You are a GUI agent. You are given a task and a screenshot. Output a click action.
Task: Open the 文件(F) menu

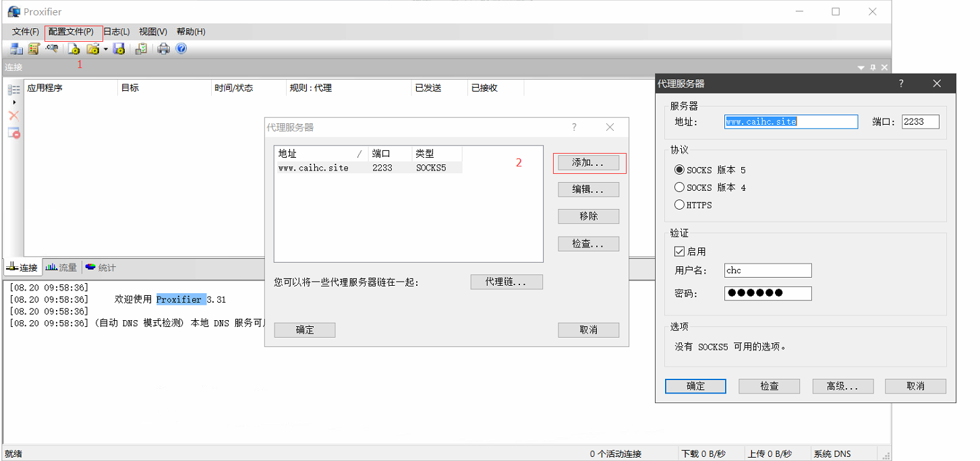pyautogui.click(x=26, y=32)
